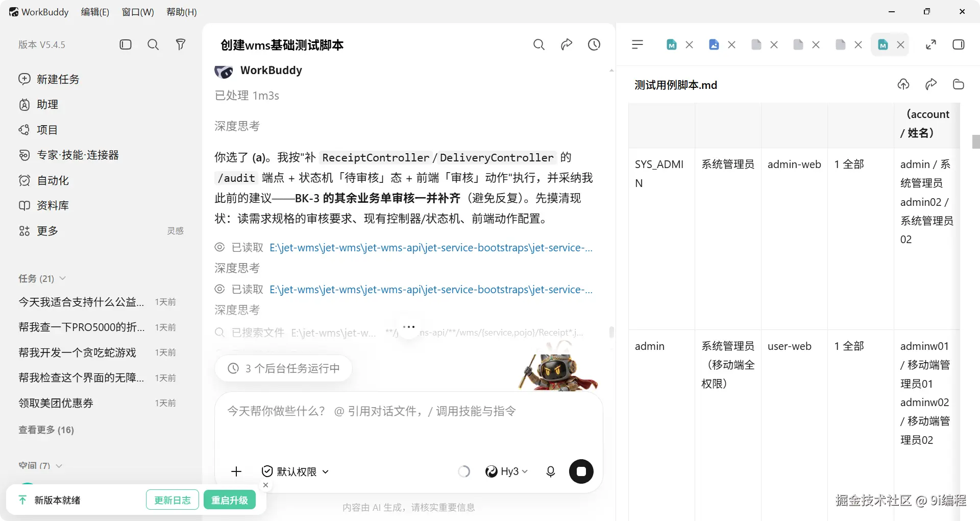Image resolution: width=980 pixels, height=521 pixels.
Task: Open task 今天我适合支持什么公益
Action: point(97,302)
